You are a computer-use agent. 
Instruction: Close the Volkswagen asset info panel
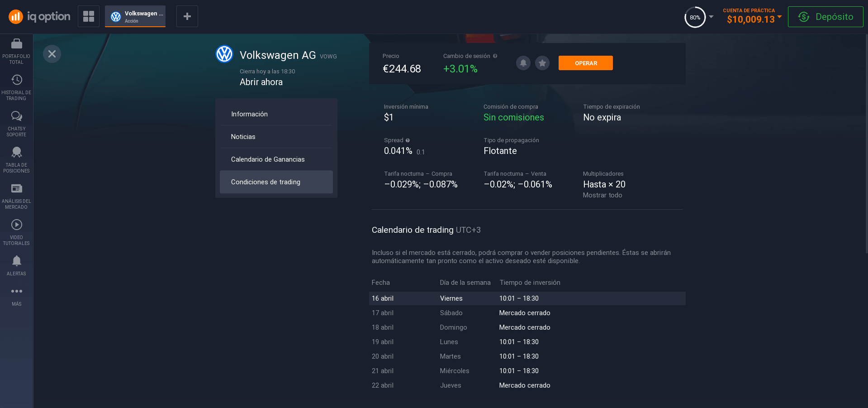(x=52, y=54)
